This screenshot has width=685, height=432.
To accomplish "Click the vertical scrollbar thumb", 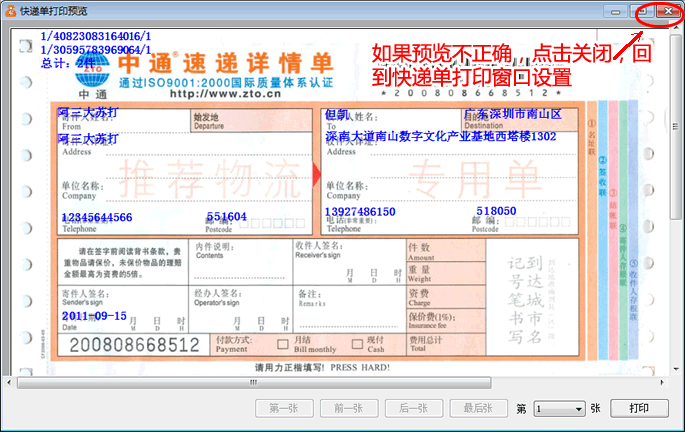I will click(675, 128).
